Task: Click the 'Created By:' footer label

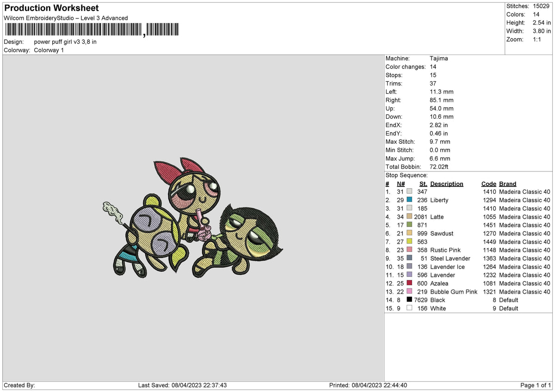Action: point(19,385)
